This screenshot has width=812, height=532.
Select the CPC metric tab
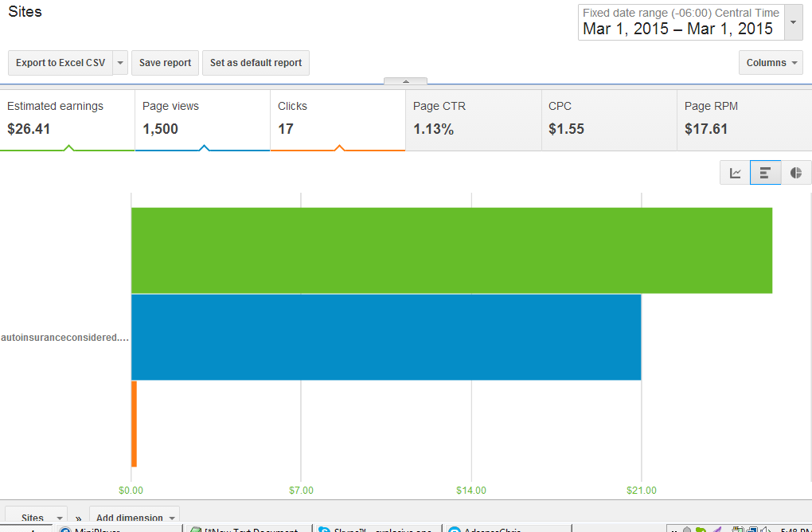pos(609,120)
